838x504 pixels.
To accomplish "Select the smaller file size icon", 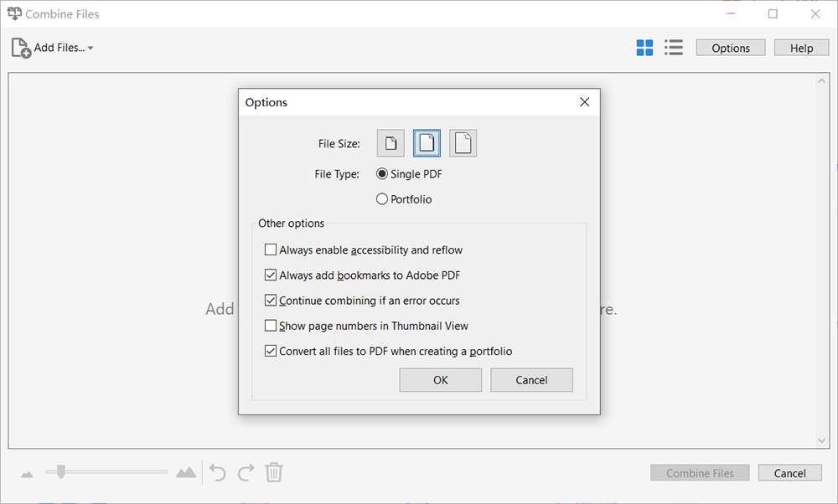I will (391, 143).
